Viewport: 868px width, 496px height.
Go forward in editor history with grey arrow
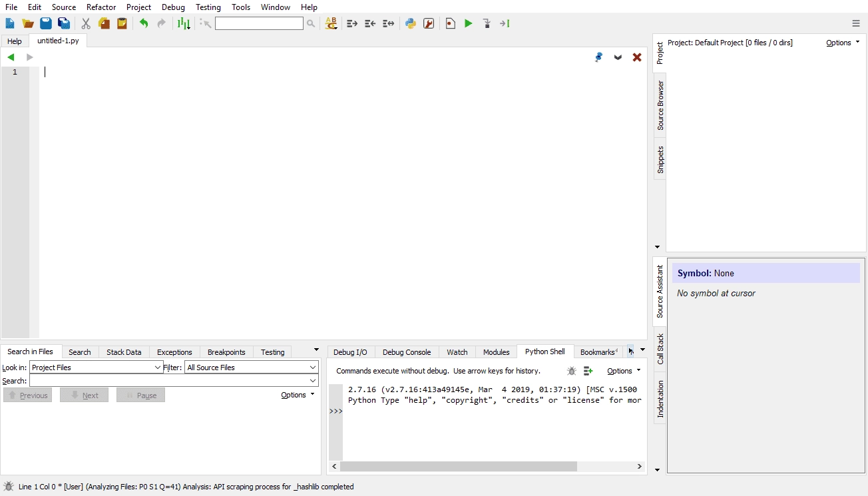click(29, 57)
